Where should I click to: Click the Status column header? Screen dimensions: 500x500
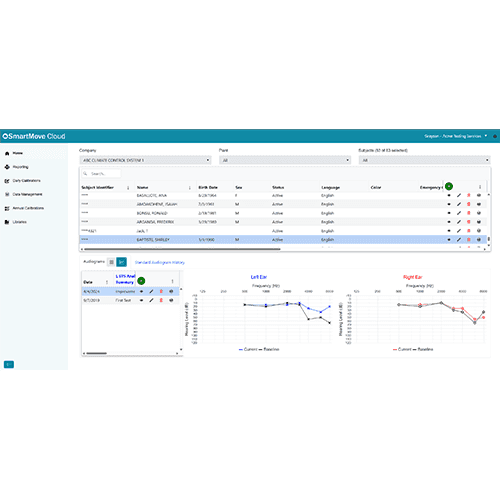pos(278,188)
